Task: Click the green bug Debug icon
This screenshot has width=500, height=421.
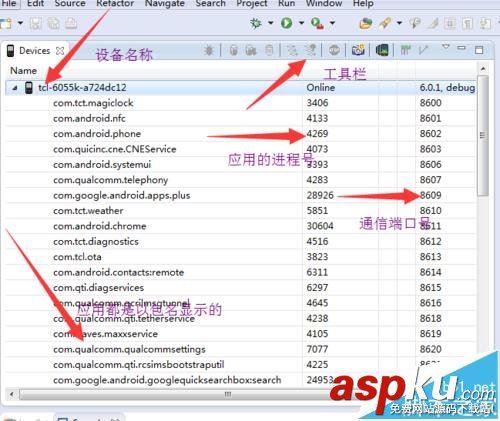Action: pyautogui.click(x=256, y=23)
